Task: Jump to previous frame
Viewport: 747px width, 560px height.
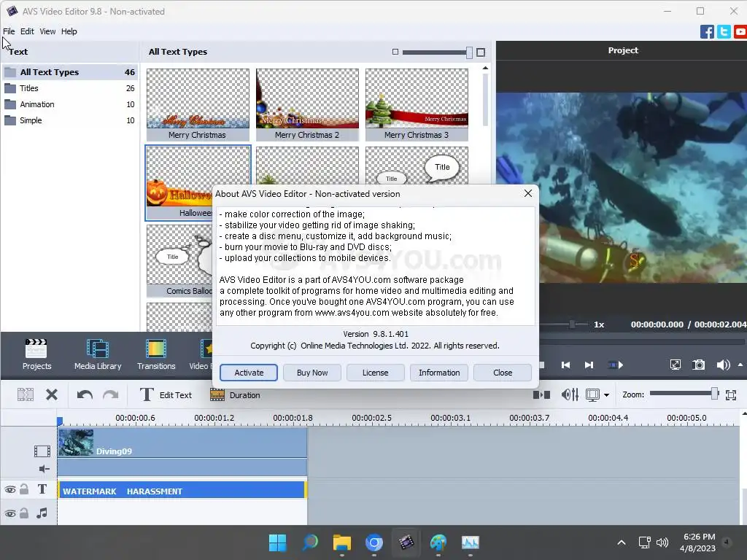Action: (565, 365)
